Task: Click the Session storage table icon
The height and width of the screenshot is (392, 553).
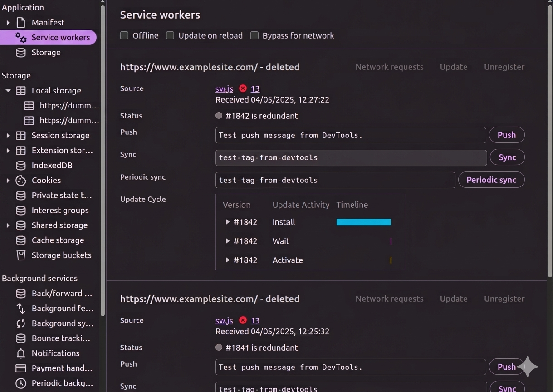Action: (x=21, y=135)
